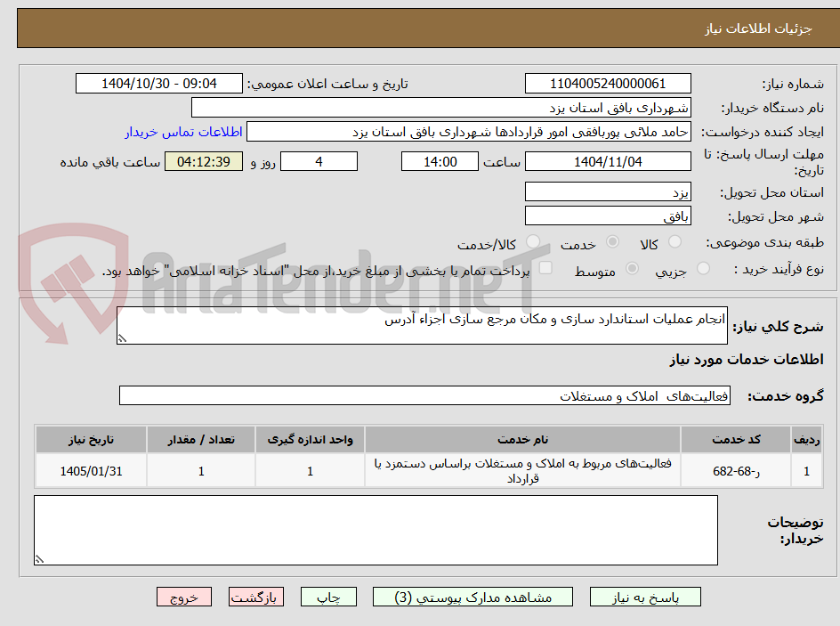Image resolution: width=840 pixels, height=626 pixels.
Task: Click the تاریخ نیاز cell showing 1405/01/31
Action: tap(90, 471)
